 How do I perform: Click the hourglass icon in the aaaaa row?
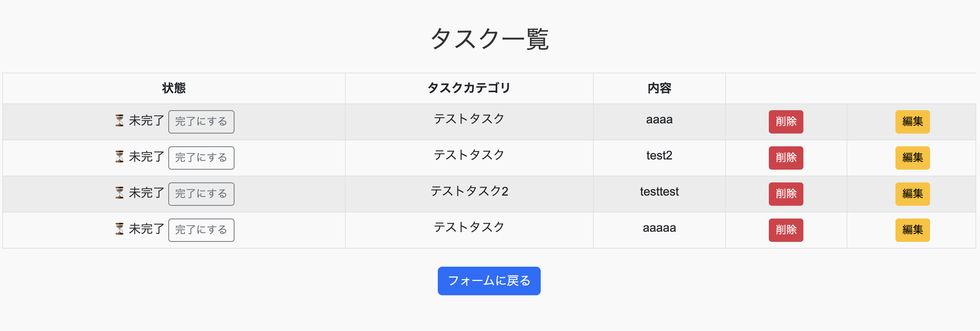click(119, 229)
